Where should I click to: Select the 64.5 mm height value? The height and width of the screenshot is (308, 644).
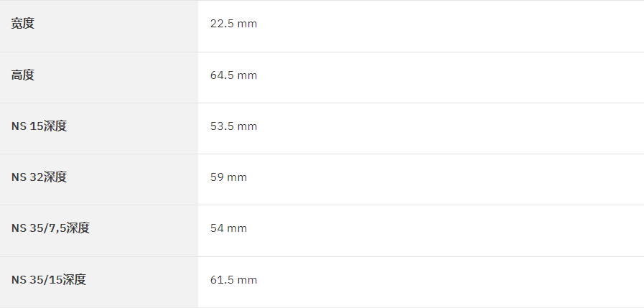coord(234,75)
